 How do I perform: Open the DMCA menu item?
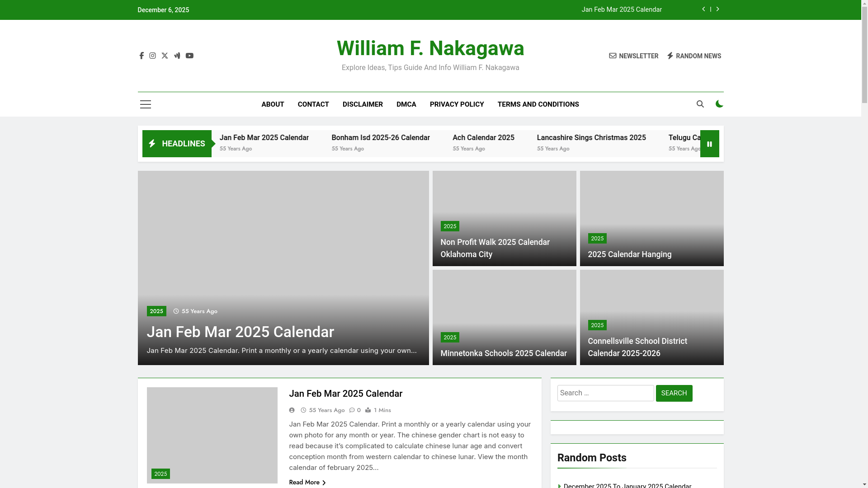click(406, 104)
